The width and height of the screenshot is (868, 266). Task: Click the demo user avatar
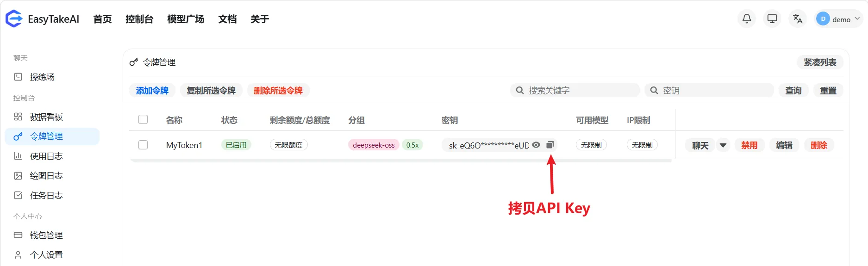click(x=823, y=19)
